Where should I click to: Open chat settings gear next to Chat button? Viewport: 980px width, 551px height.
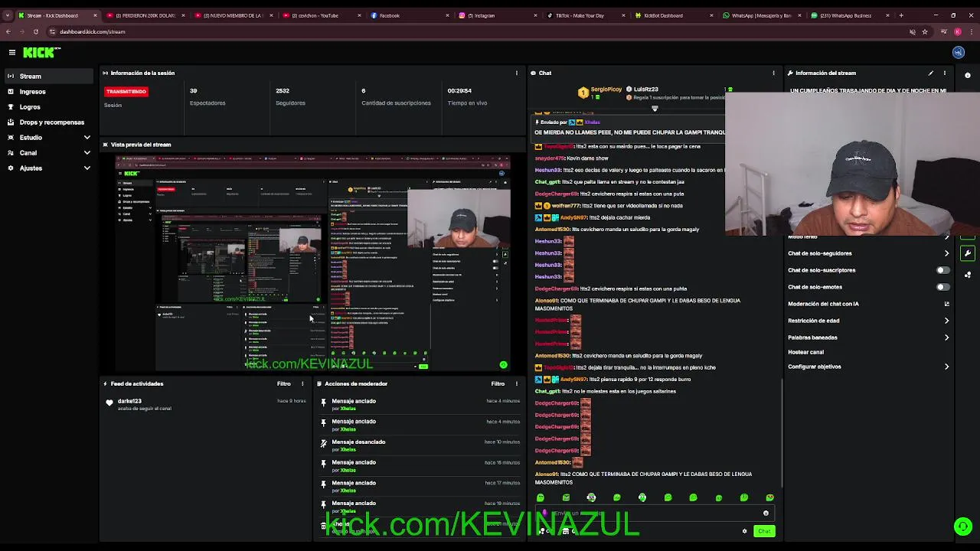pyautogui.click(x=744, y=531)
